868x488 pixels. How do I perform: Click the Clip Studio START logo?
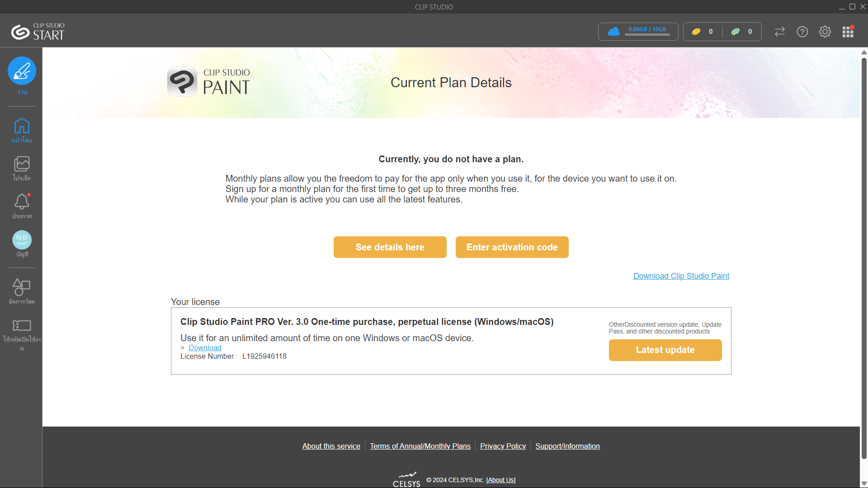point(38,32)
